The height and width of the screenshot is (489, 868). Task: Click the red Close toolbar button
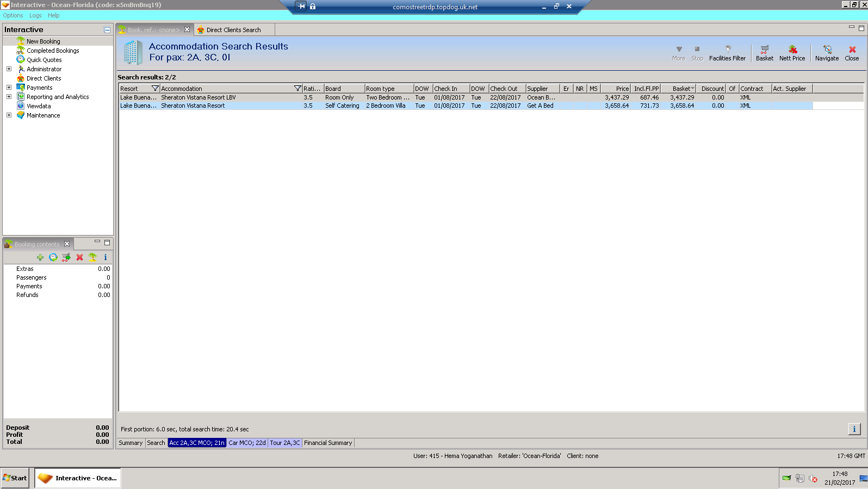click(852, 53)
